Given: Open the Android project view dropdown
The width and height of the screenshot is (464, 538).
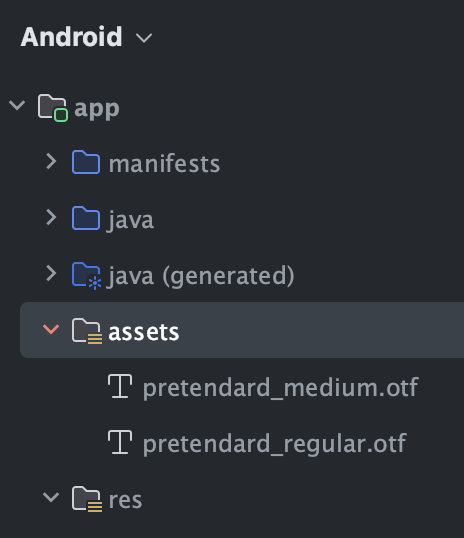Looking at the screenshot, I should [x=144, y=37].
